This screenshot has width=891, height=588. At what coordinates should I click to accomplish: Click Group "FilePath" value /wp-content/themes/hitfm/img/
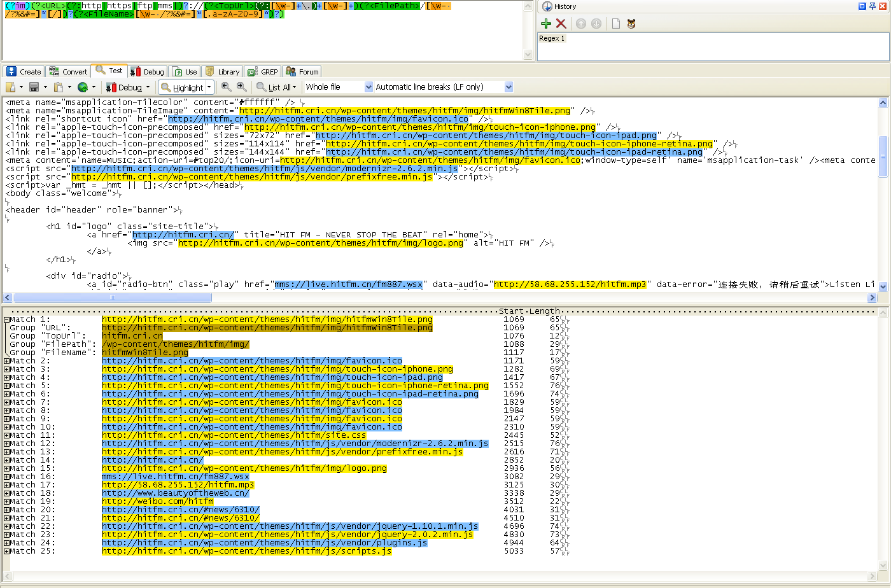[x=176, y=344]
